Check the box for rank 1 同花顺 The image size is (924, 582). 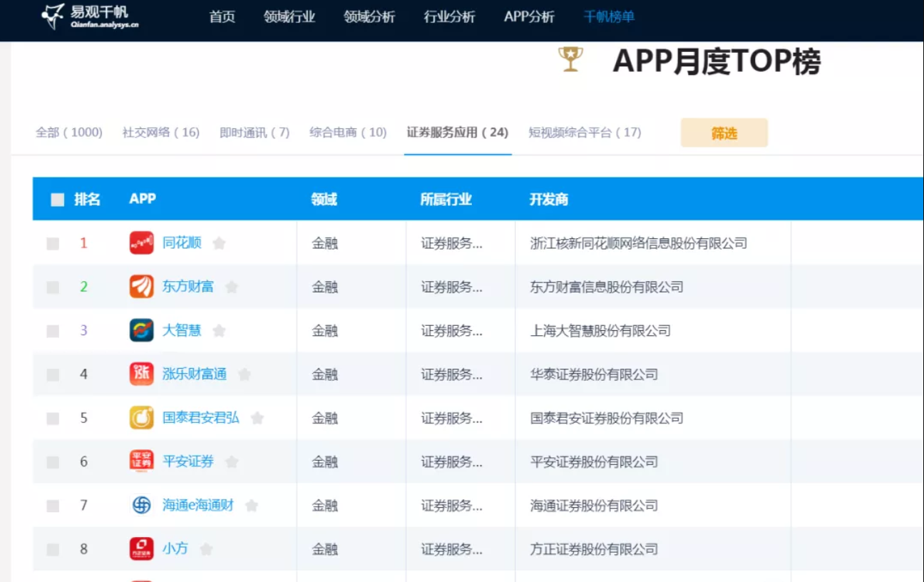(x=53, y=244)
